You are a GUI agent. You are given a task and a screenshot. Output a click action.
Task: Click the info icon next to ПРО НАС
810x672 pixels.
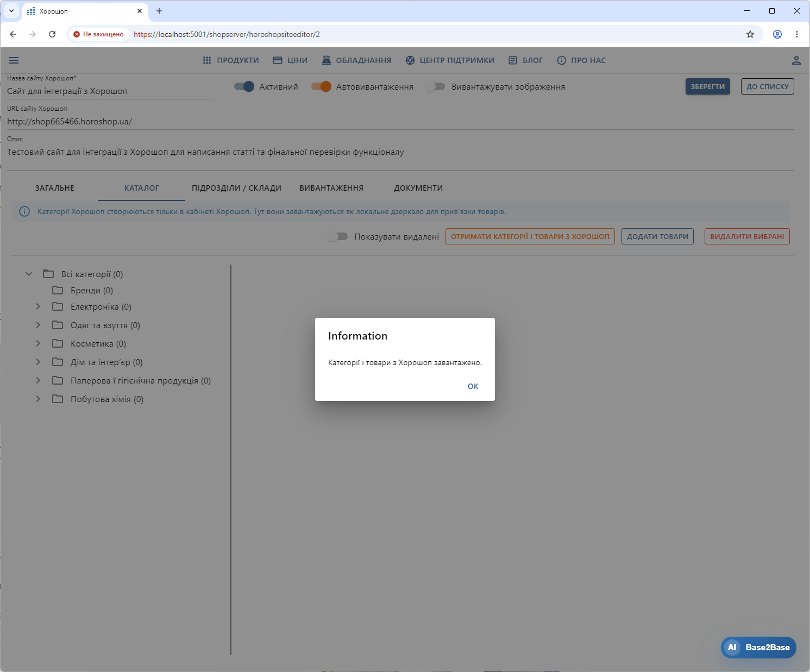pos(562,60)
